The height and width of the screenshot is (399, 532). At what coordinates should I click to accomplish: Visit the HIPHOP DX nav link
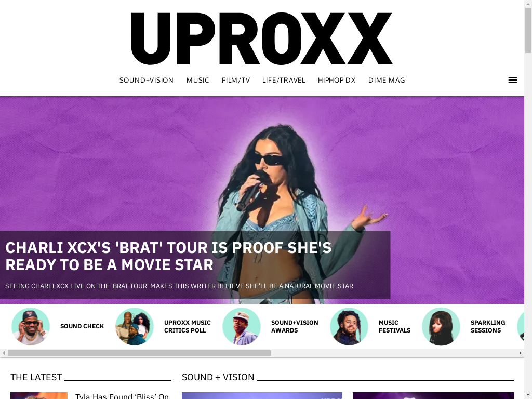click(337, 80)
